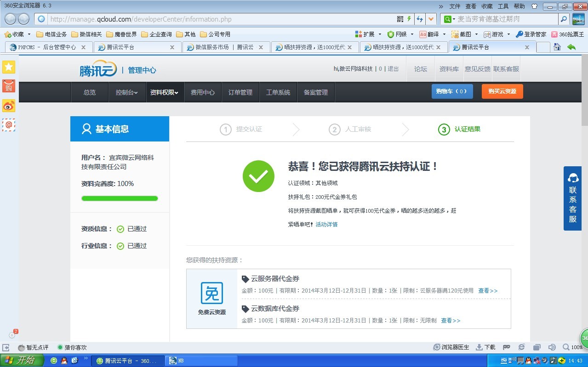Viewport: 588px width, 367px height.
Task: Expand the 网银 dropdown
Action: tap(412, 34)
